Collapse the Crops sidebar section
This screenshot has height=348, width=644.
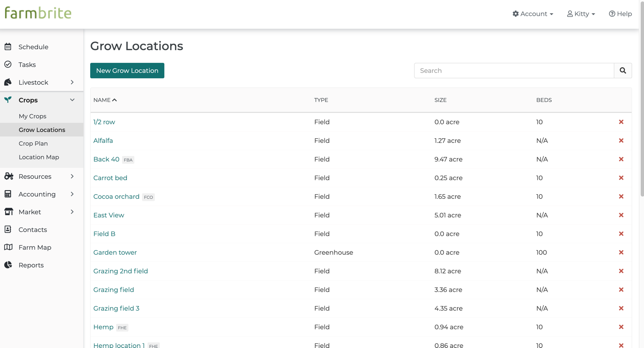[x=72, y=100]
